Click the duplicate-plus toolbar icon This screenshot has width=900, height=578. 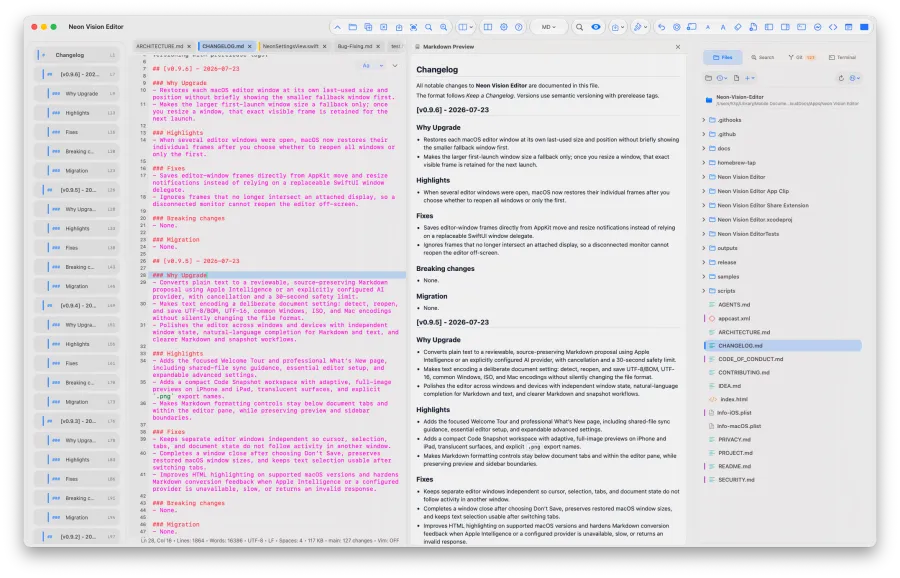pyautogui.click(x=368, y=27)
